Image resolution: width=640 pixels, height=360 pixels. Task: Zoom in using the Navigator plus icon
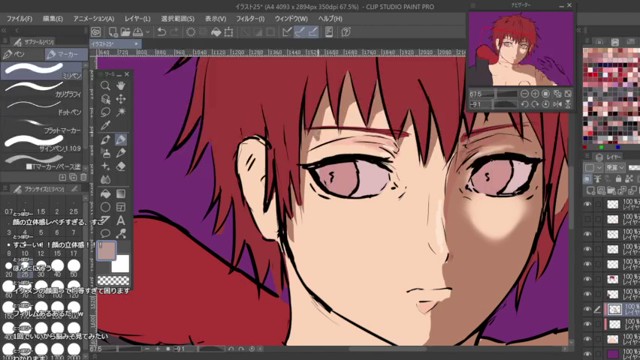point(535,94)
